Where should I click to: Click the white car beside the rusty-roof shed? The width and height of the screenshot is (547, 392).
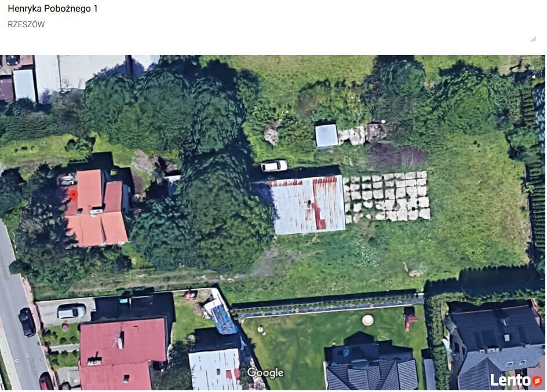coord(274,166)
